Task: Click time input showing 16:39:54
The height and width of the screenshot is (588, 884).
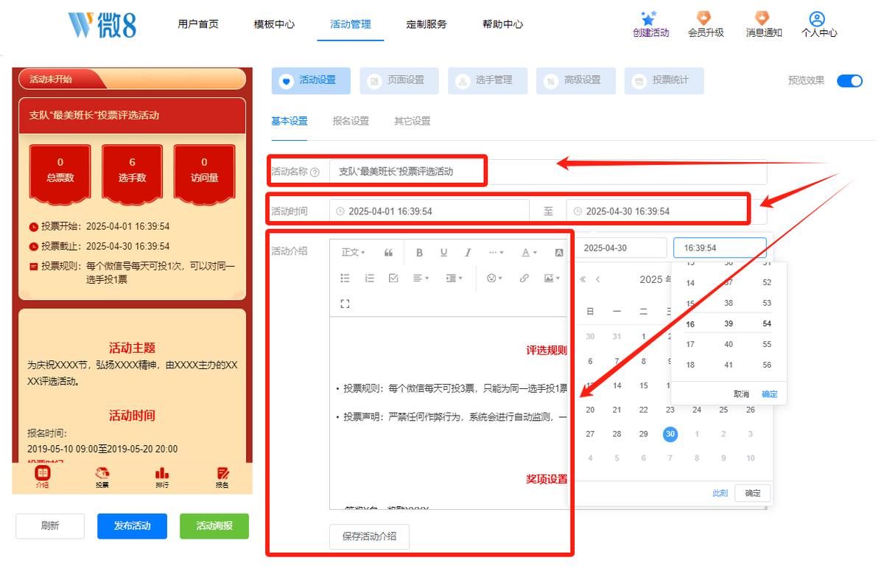Action: tap(720, 248)
